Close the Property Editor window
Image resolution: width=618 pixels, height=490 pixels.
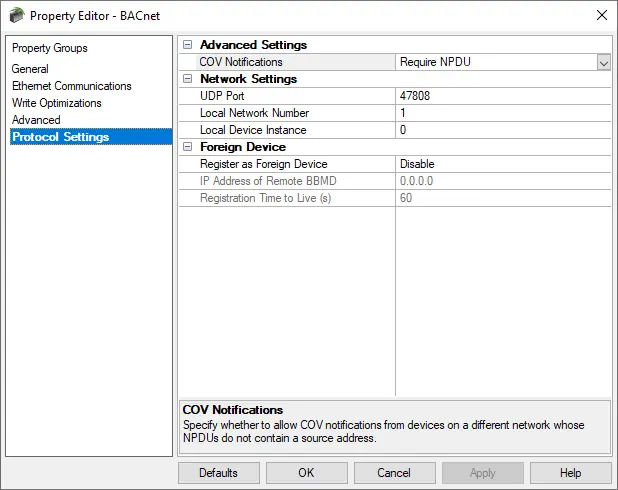point(601,15)
